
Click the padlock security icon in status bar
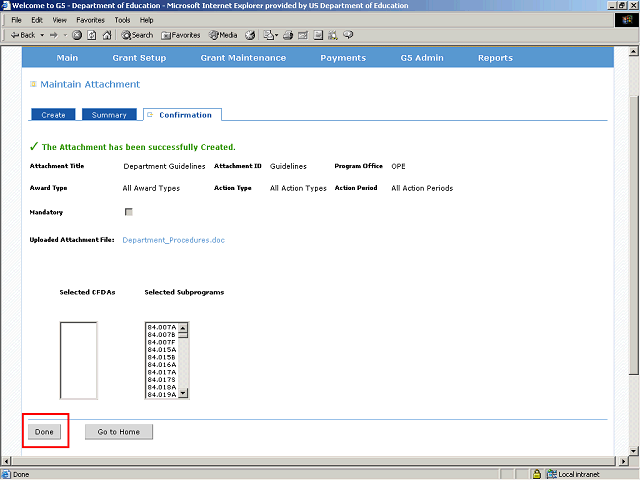click(x=537, y=474)
